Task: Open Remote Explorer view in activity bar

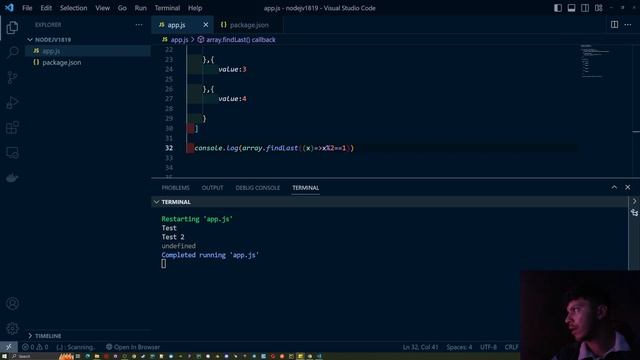Action: pos(12,153)
